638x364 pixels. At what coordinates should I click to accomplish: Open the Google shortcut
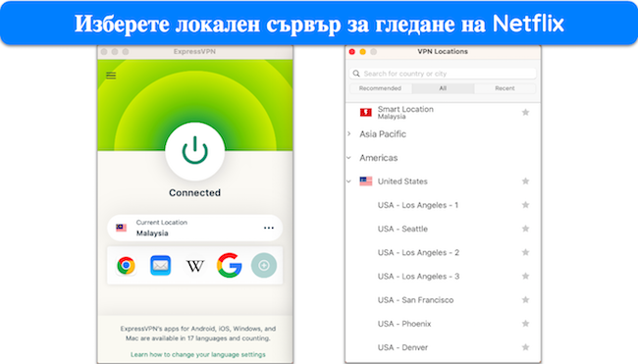[230, 266]
